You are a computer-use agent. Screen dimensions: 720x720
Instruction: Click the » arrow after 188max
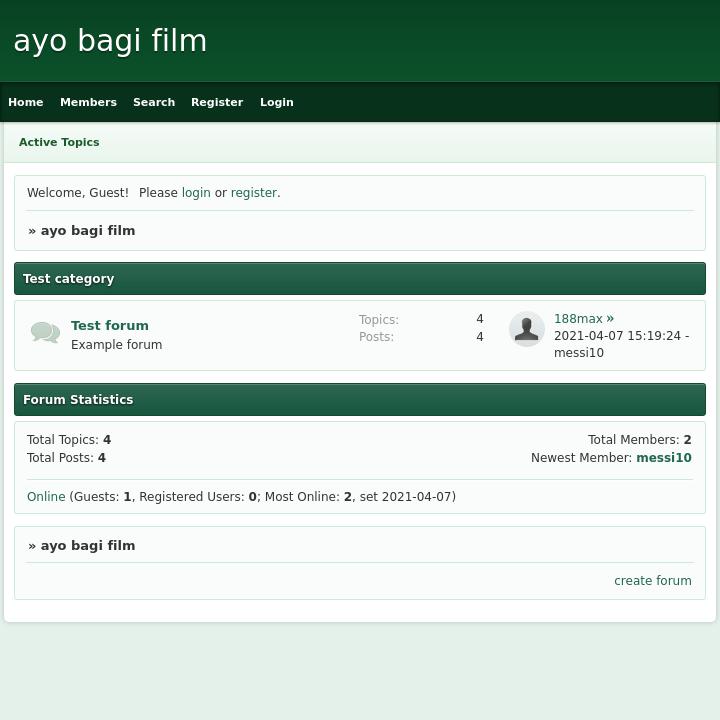point(610,319)
